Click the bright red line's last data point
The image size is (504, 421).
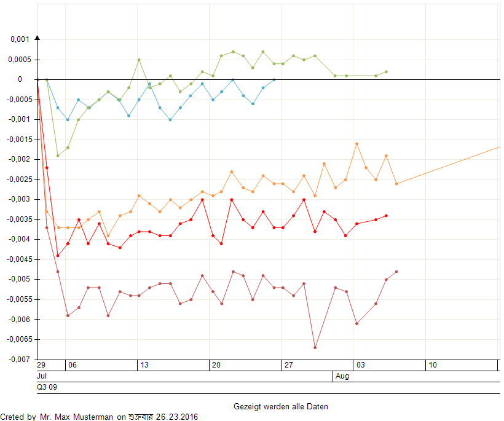point(386,216)
